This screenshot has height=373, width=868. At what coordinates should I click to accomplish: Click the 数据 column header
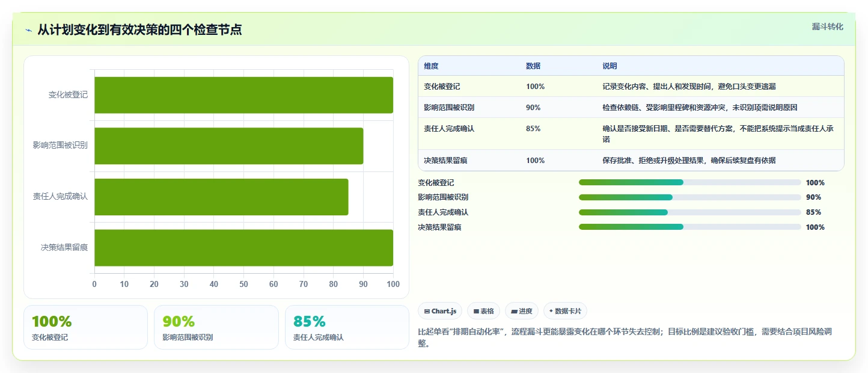533,66
